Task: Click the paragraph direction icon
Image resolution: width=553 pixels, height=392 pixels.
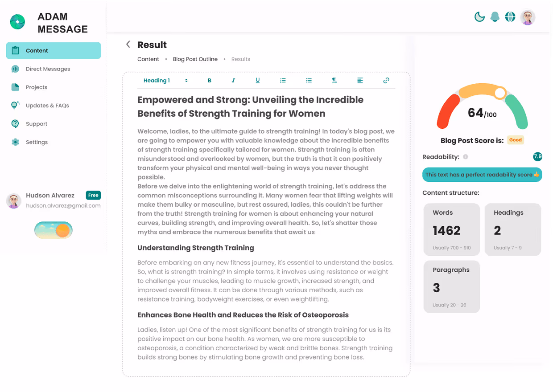Action: point(334,81)
